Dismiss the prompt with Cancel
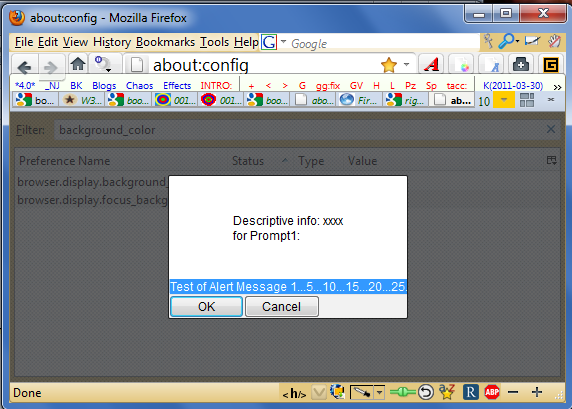 pos(282,306)
